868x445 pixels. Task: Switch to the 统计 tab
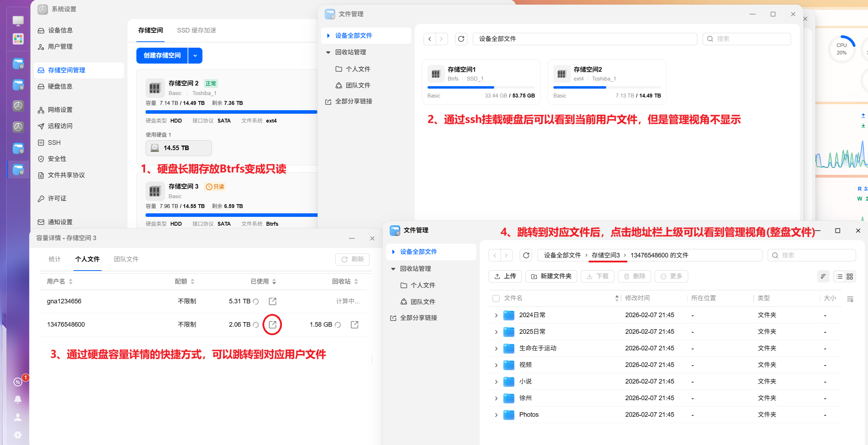coord(55,259)
